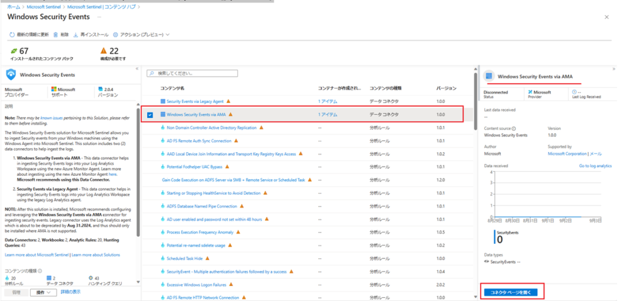Open Microsoft Sentinel | コンテンツ ハブ breadcrumb
644x301 pixels.
pos(102,7)
